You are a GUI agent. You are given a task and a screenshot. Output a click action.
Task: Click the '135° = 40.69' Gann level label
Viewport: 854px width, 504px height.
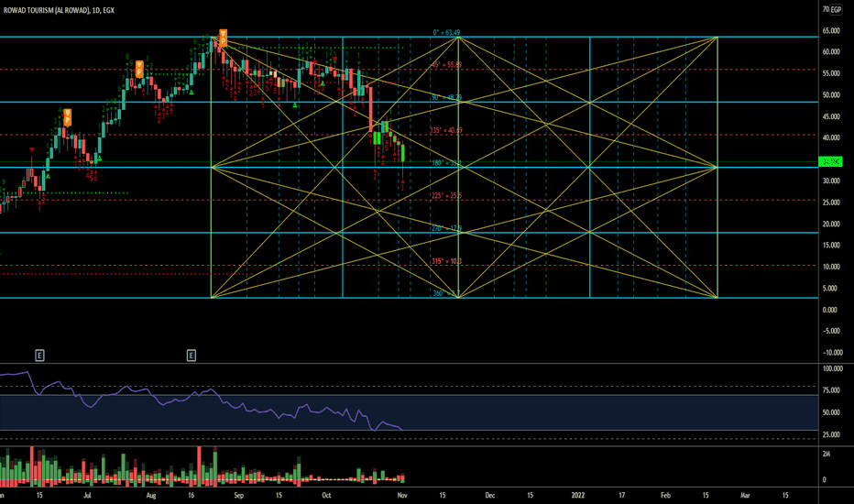(446, 130)
